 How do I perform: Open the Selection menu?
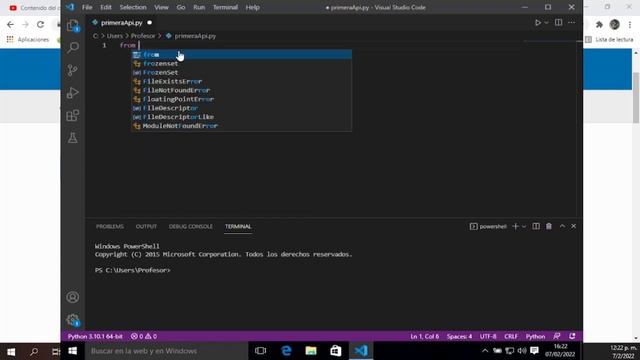tap(133, 7)
